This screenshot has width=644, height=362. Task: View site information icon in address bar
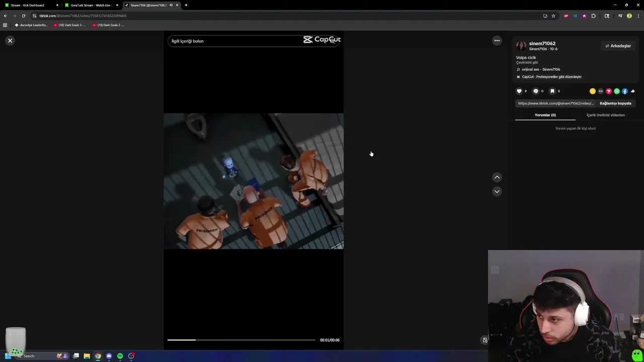35,16
